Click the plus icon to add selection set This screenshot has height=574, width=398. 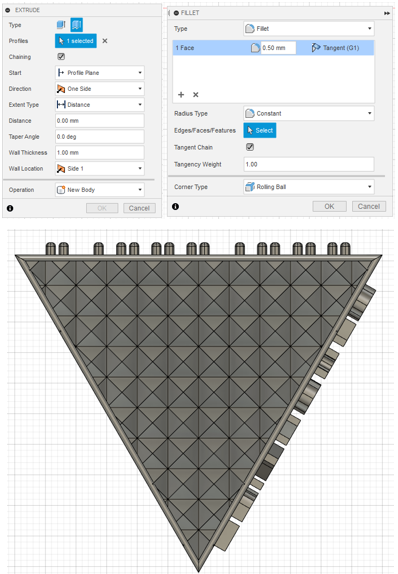pos(181,95)
